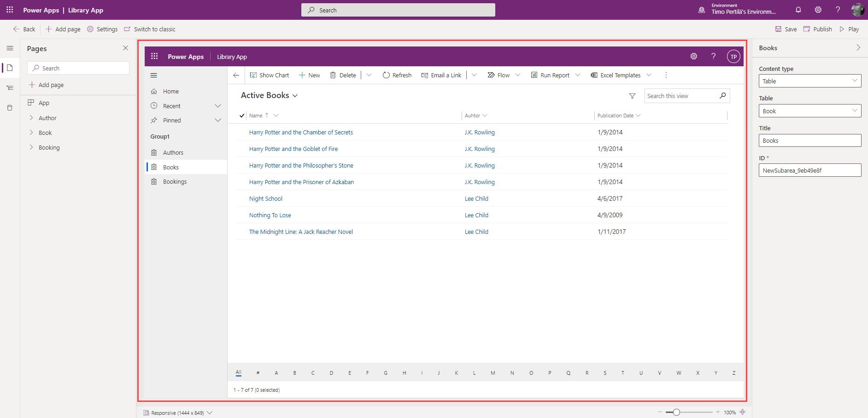868x418 pixels.
Task: Click the Refresh button in command bar
Action: [397, 75]
